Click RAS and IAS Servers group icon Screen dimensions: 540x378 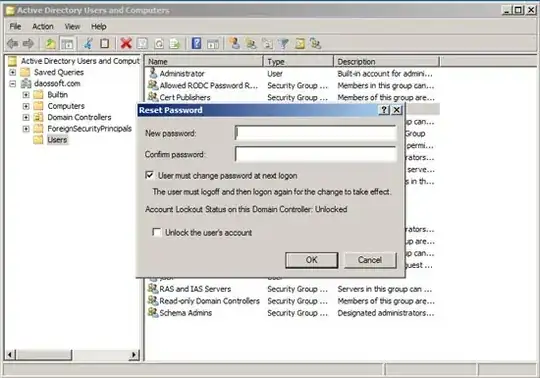tap(153, 288)
